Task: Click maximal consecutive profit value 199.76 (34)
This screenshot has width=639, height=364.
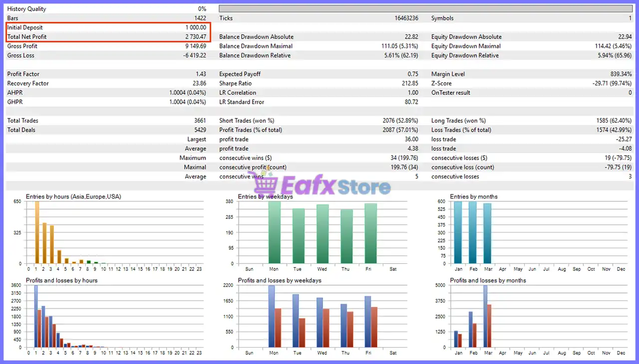Action: point(404,167)
